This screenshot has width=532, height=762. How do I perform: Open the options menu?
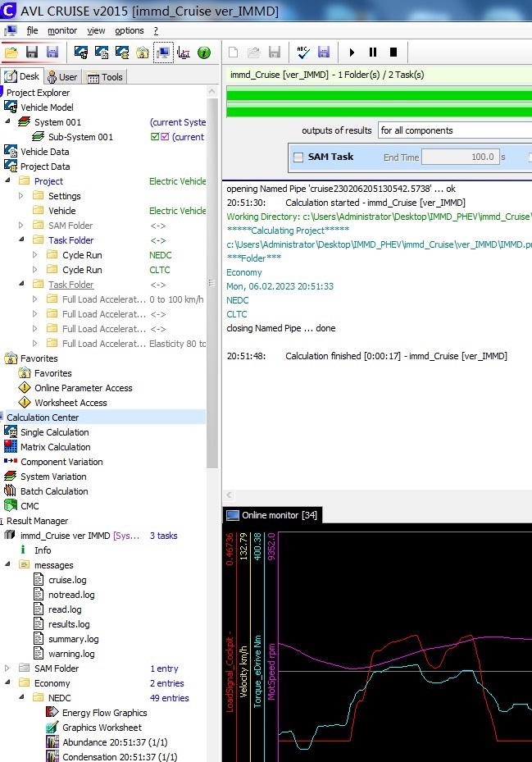(130, 30)
